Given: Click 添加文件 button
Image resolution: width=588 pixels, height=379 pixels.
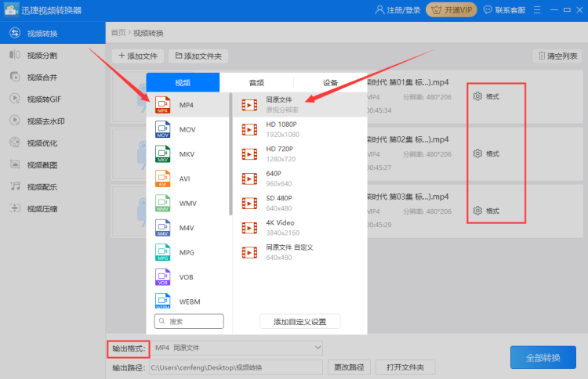Looking at the screenshot, I should pyautogui.click(x=138, y=56).
